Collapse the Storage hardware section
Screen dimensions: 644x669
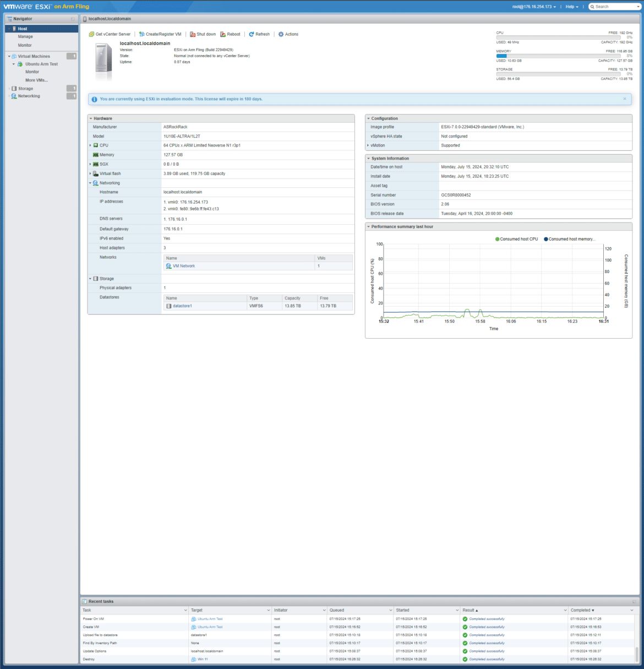point(90,279)
